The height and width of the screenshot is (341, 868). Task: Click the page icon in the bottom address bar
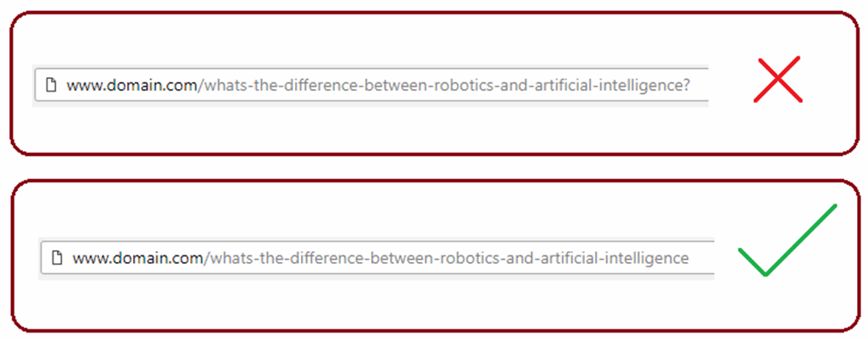57,258
